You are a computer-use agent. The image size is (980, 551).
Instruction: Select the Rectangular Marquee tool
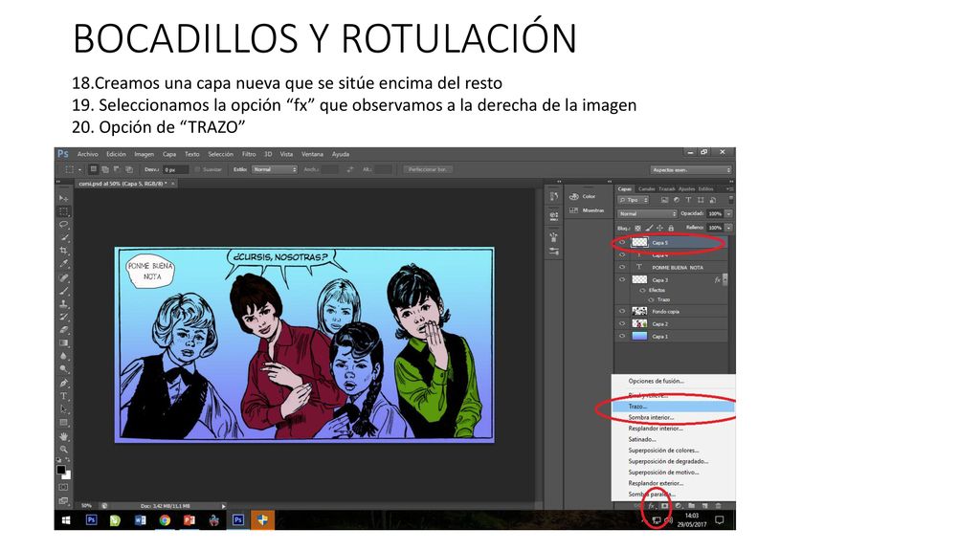(x=64, y=211)
